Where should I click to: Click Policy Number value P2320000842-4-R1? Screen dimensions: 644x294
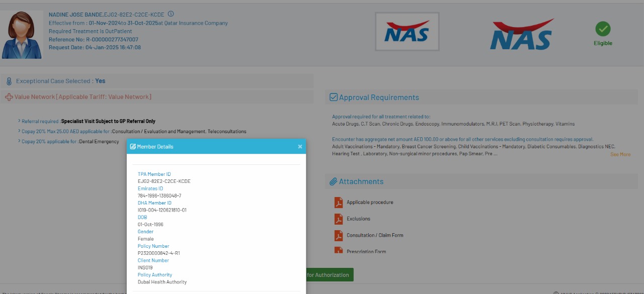click(x=159, y=253)
